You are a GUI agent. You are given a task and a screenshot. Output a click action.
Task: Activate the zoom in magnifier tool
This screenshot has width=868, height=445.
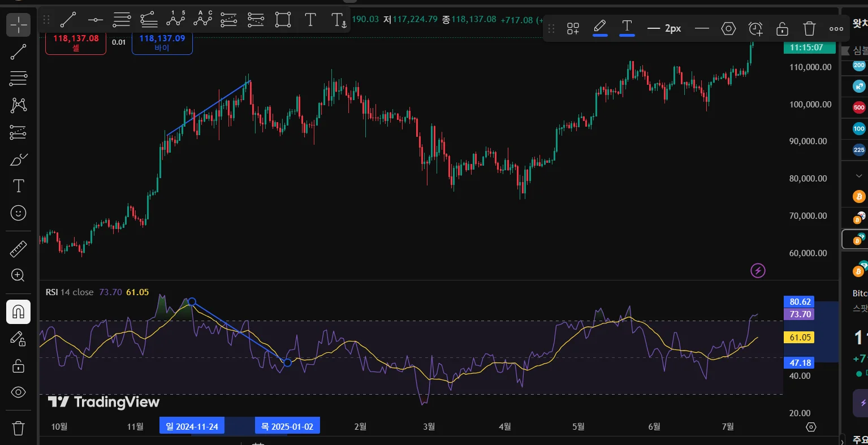[x=18, y=275]
